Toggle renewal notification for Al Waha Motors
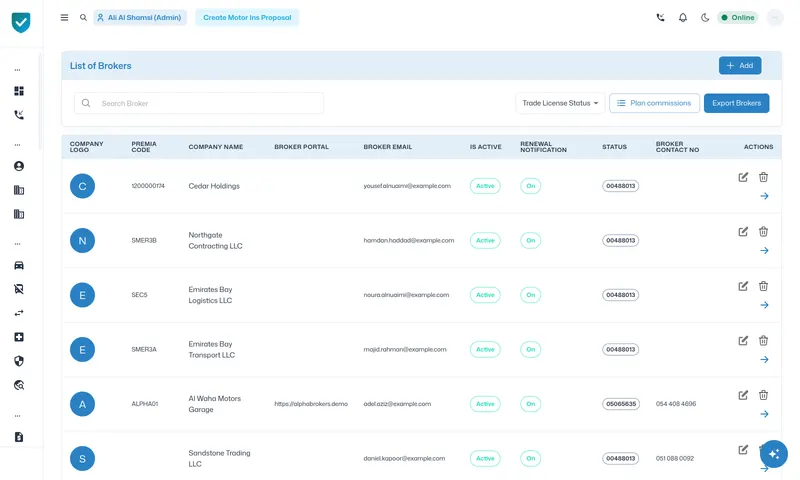Viewport: 800px width, 480px height. point(531,404)
